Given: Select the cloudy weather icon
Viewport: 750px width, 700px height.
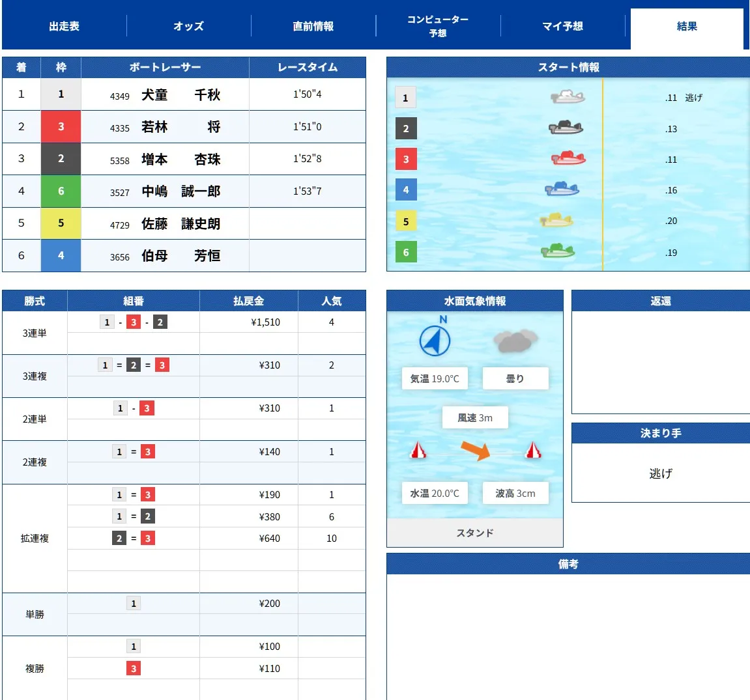Looking at the screenshot, I should click(x=515, y=339).
